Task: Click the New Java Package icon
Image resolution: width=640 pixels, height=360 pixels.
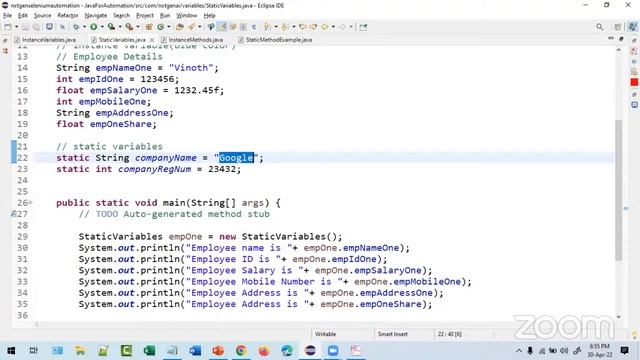Action: coord(149,27)
